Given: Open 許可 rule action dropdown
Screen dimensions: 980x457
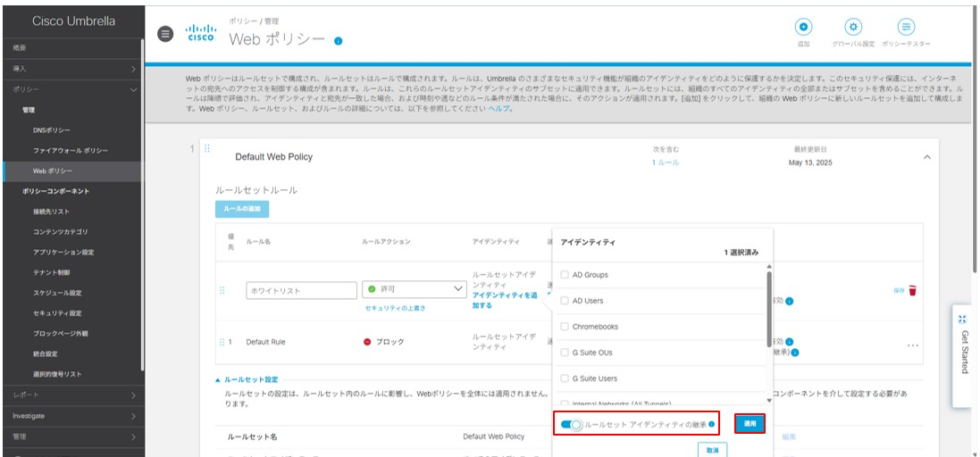Looking at the screenshot, I should pos(415,290).
